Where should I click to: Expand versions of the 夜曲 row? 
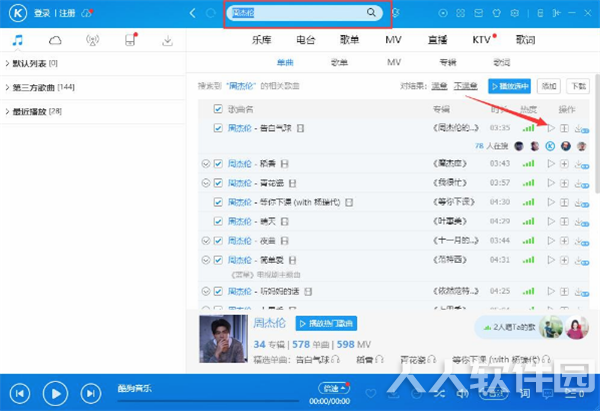point(205,241)
